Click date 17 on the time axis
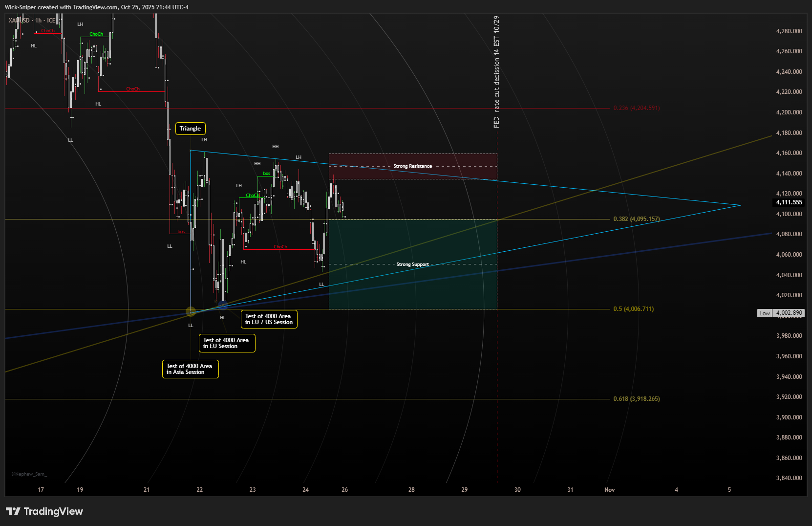Viewport: 812px width, 526px height. click(41, 490)
